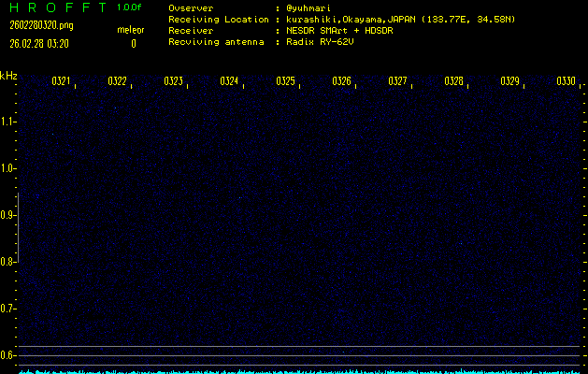Select the 0323 time marker
The width and height of the screenshot is (588, 374).
(x=173, y=81)
